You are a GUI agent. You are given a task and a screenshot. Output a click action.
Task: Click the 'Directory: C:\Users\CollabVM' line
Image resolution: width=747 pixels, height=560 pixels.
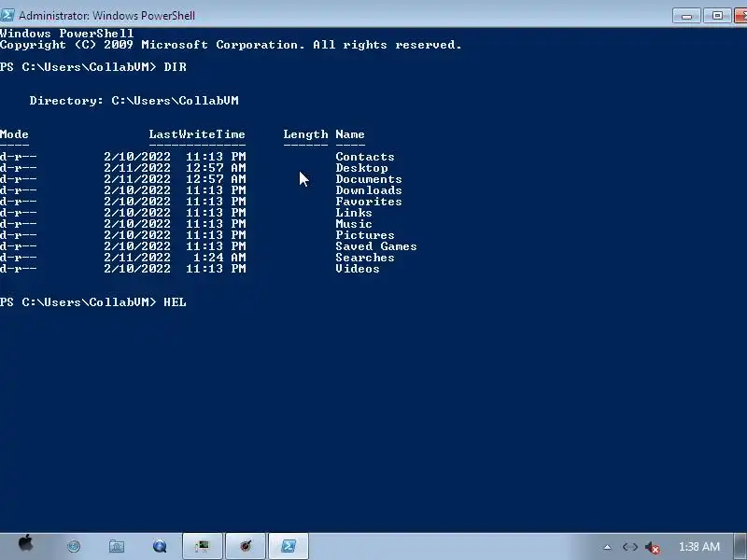pos(134,101)
